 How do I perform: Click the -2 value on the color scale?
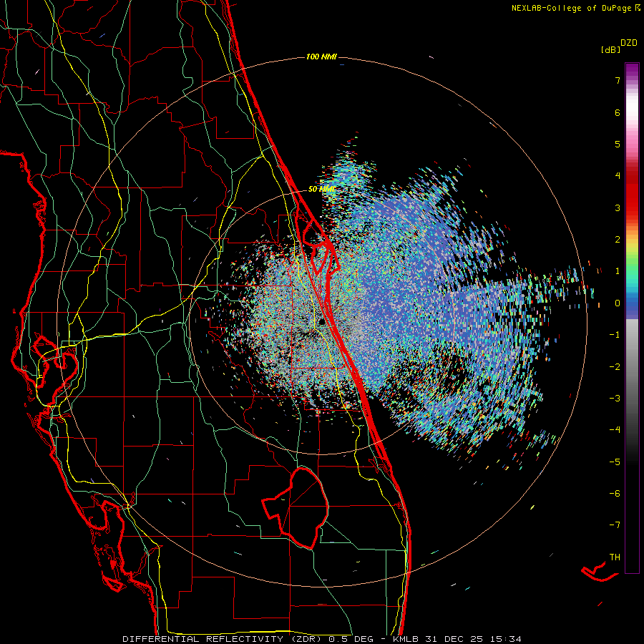(615, 367)
